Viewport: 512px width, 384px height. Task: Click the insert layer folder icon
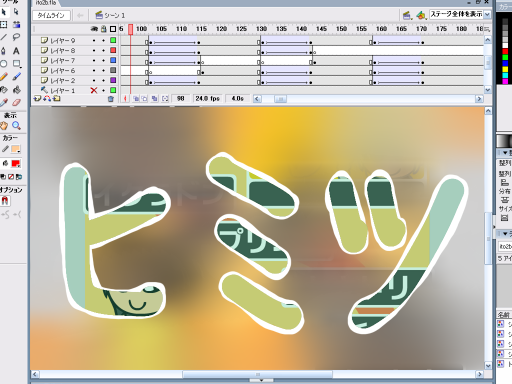coord(57,98)
